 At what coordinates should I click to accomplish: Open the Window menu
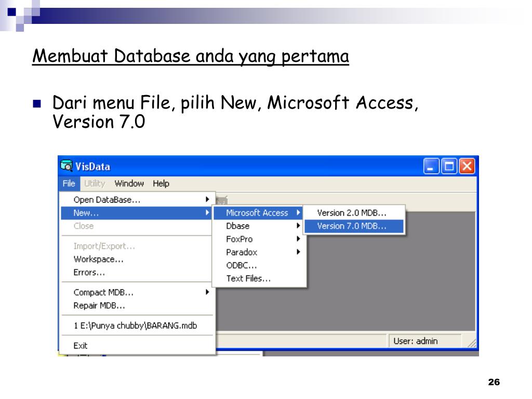(x=129, y=183)
